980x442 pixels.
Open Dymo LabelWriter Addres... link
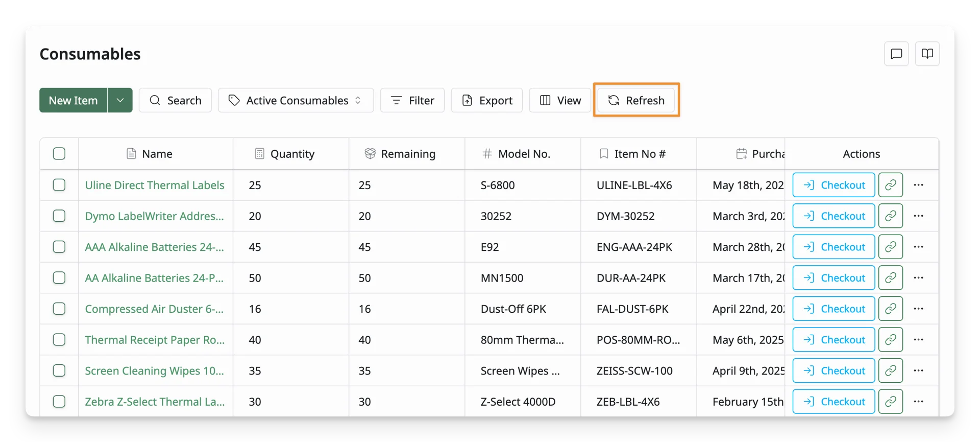click(x=155, y=216)
